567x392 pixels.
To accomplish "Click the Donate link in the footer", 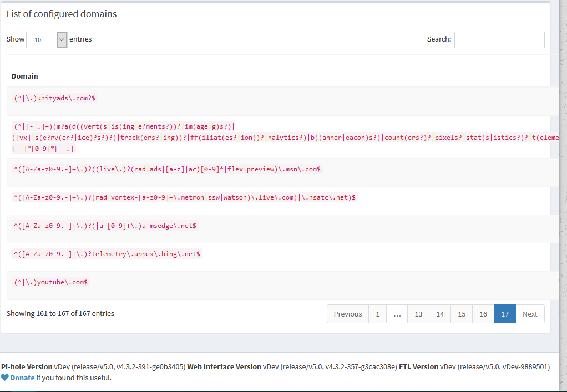I will click(x=21, y=378).
